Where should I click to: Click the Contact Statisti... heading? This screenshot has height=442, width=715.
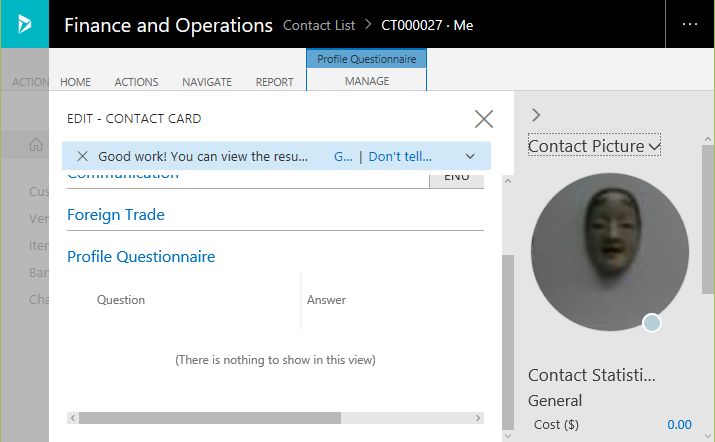coord(591,375)
